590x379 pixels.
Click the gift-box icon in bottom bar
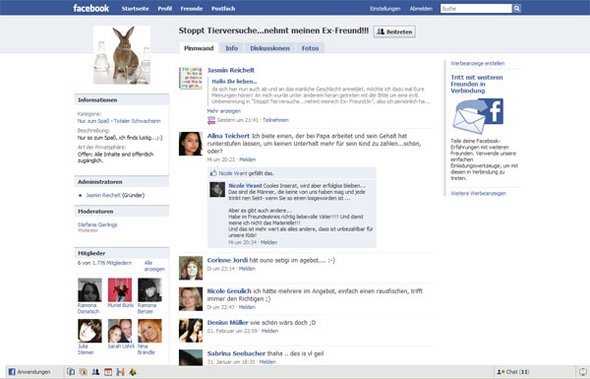(120, 372)
